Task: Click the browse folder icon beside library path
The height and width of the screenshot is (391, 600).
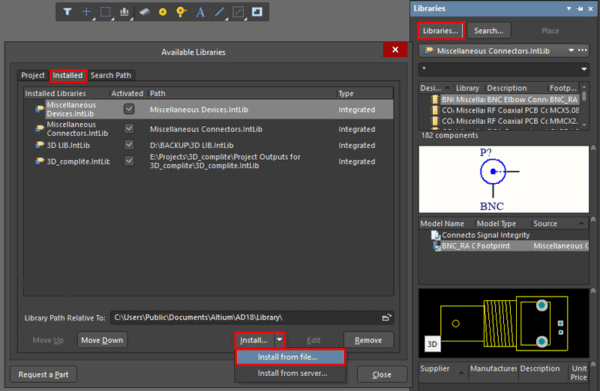Action: (x=386, y=318)
